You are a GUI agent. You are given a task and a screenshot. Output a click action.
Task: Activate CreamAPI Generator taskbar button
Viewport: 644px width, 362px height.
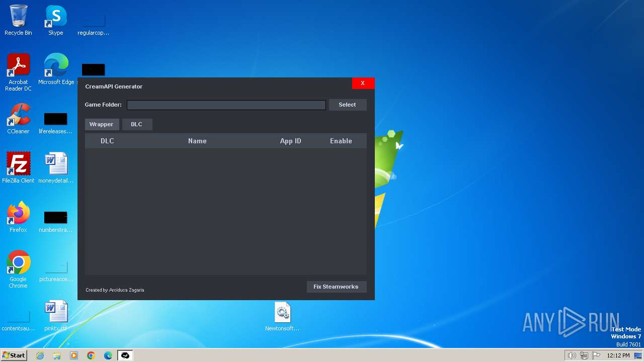pos(125,355)
